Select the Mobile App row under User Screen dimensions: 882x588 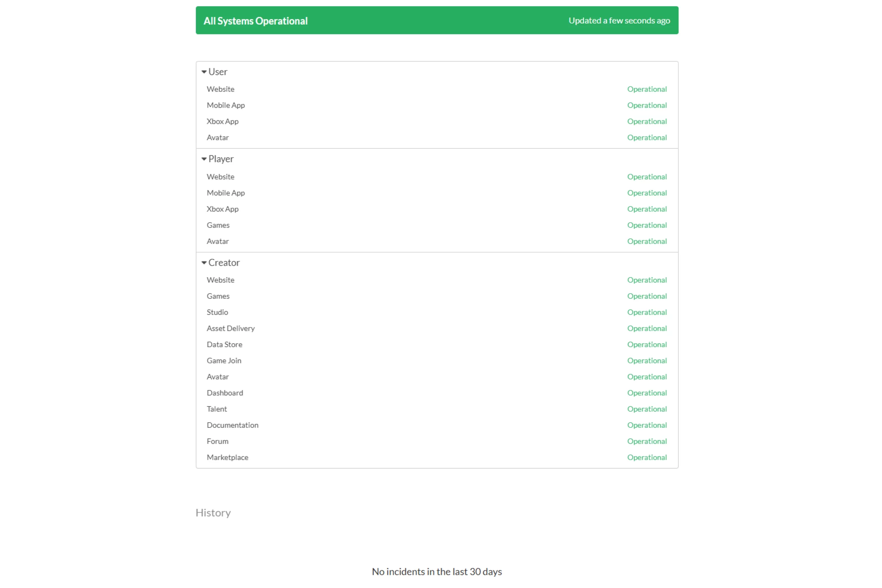tap(225, 105)
